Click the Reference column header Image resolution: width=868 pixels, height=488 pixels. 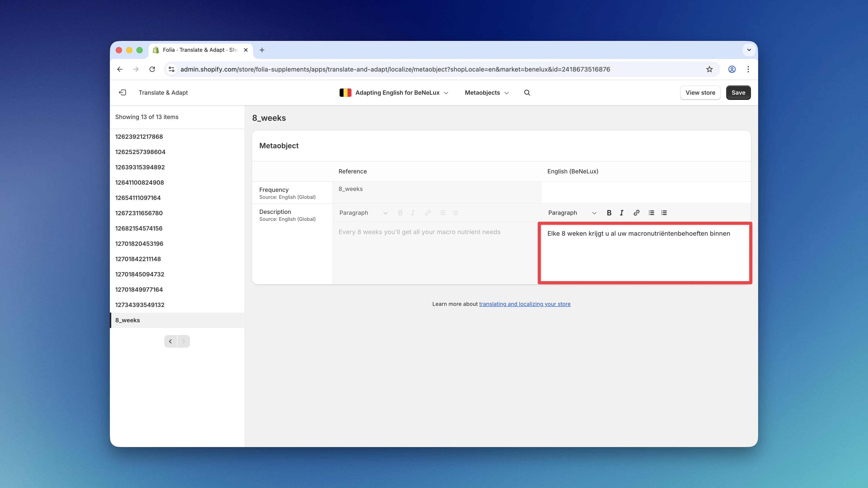click(353, 171)
